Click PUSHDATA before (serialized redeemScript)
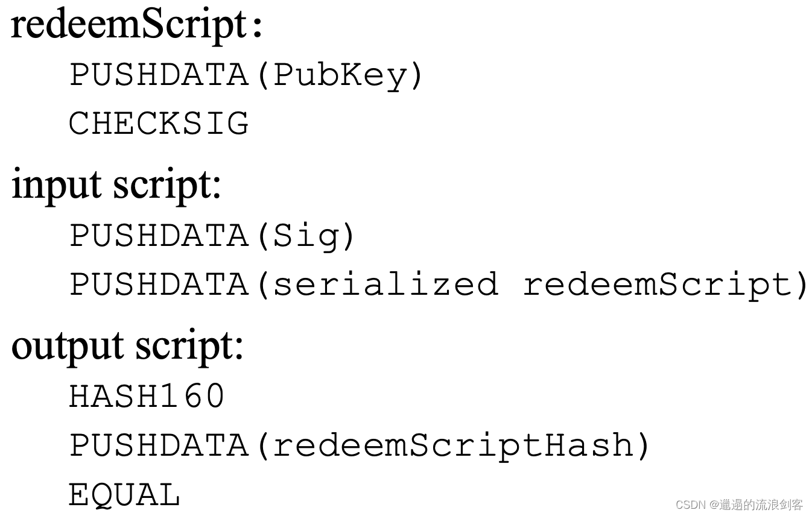The width and height of the screenshot is (812, 516). [x=159, y=284]
